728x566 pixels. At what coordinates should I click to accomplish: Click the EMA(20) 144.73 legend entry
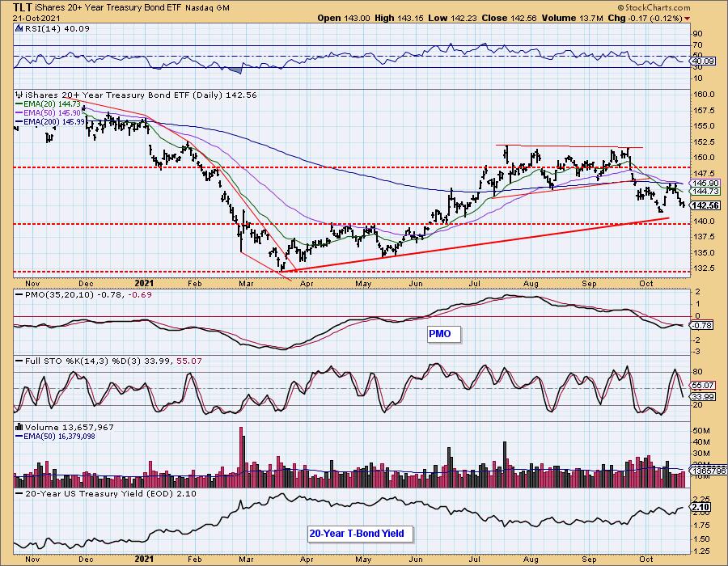pos(48,104)
